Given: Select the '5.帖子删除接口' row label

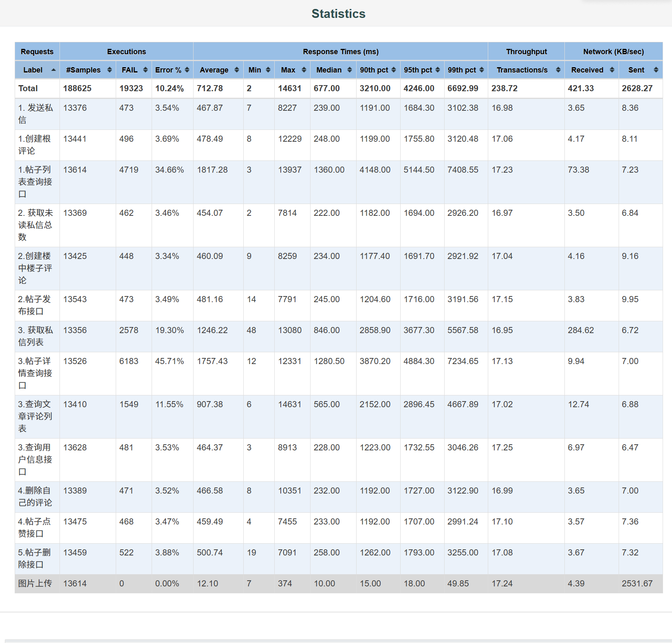Looking at the screenshot, I should (x=35, y=559).
